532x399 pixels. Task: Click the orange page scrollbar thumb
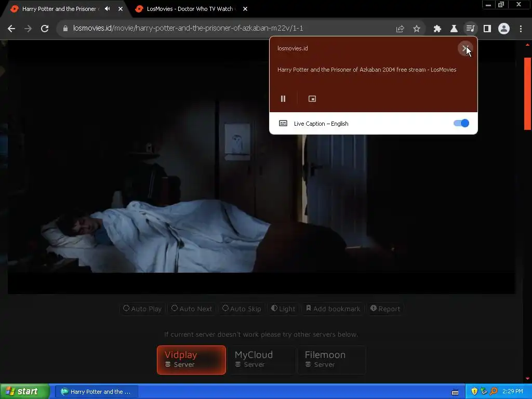[x=527, y=94]
